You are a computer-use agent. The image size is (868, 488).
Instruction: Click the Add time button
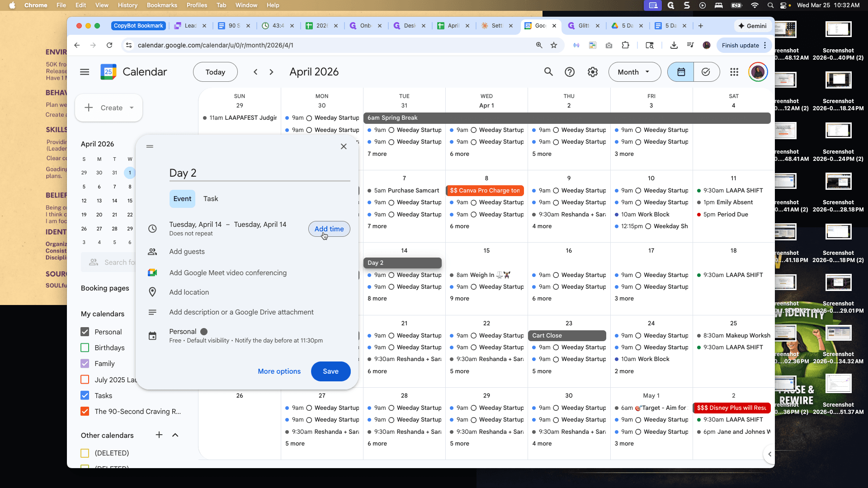point(329,229)
